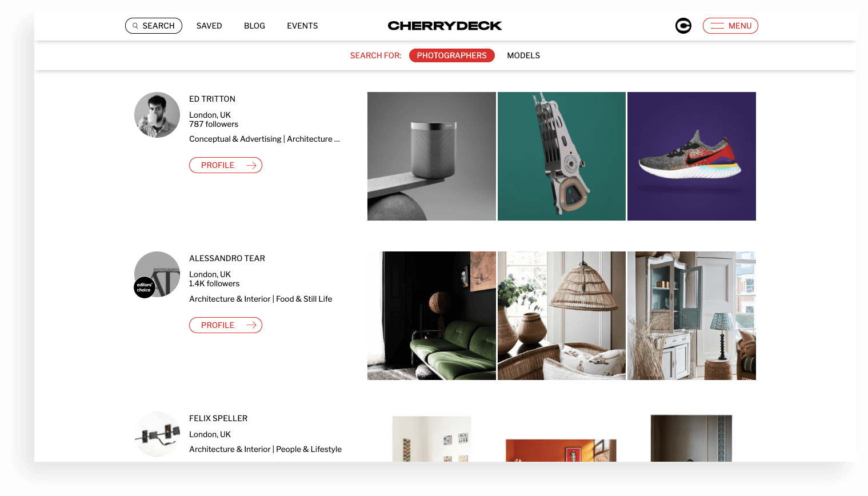This screenshot has width=868, height=496.
Task: Switch search to MODELS
Action: [x=523, y=55]
